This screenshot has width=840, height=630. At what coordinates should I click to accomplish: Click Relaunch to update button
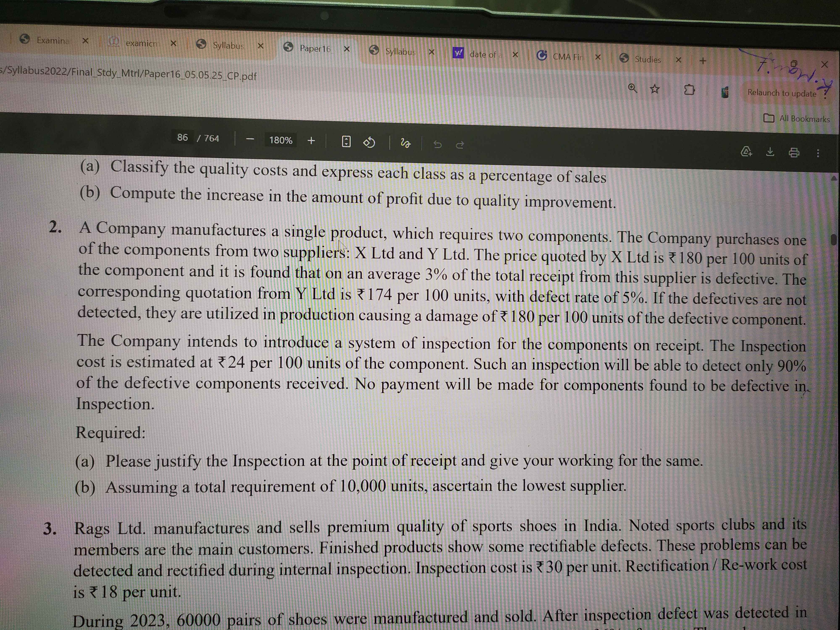click(x=782, y=93)
